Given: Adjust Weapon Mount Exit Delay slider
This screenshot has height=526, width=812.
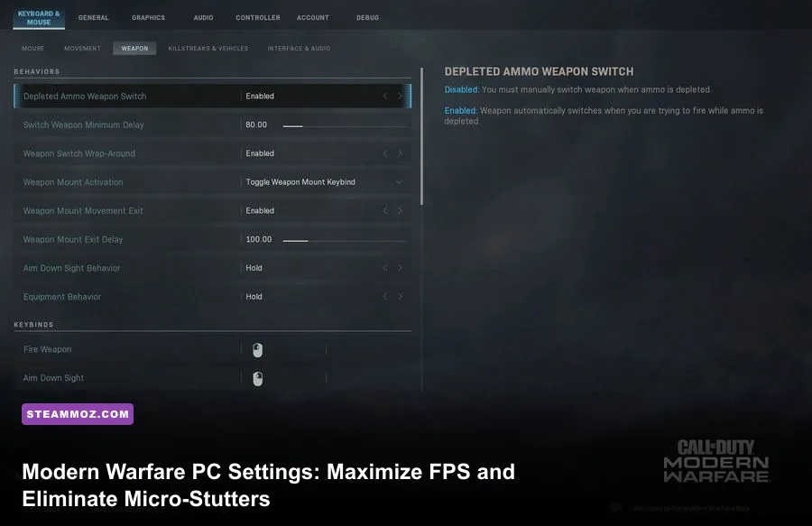Looking at the screenshot, I should click(345, 241).
